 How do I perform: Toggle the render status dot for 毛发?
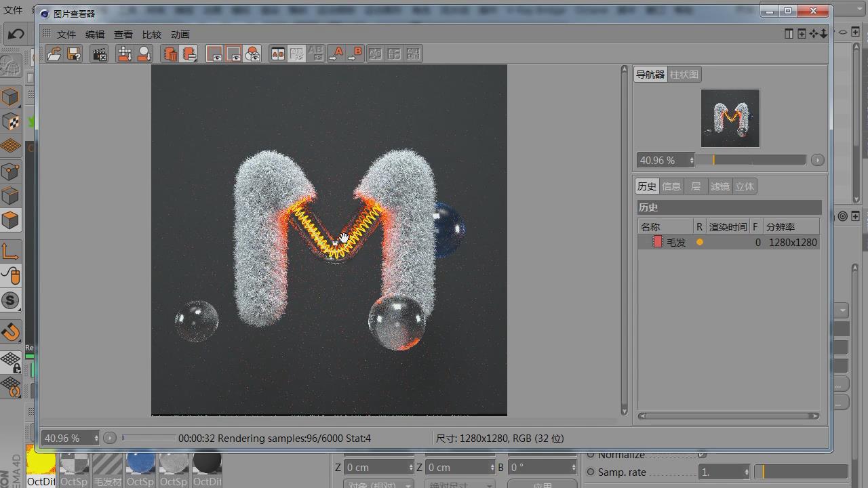click(x=700, y=242)
